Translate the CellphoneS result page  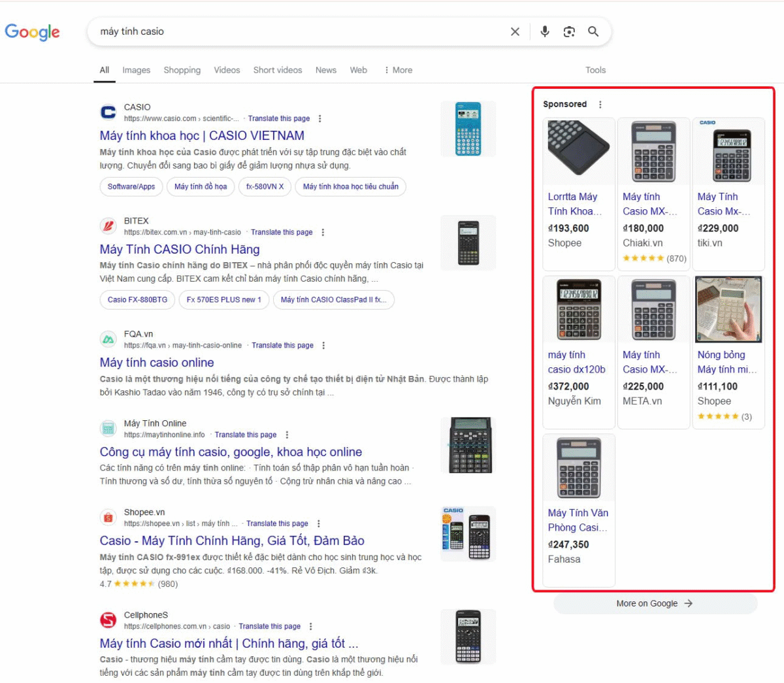270,626
